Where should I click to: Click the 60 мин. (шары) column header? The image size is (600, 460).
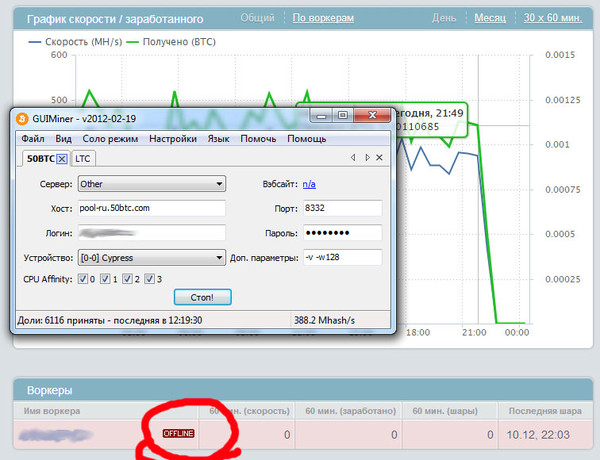(445, 411)
